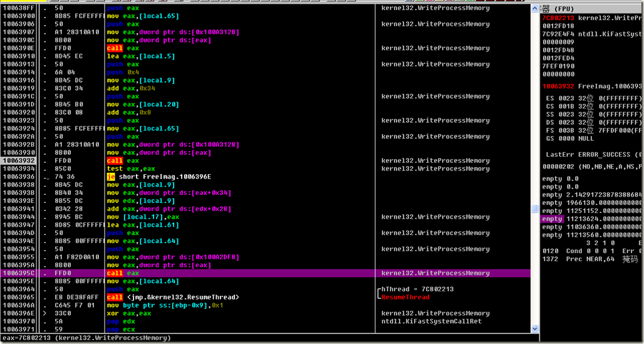
Task: Select 'mov eax,dword ptr ds:[0x100A2DF8]' line
Action: [173, 258]
